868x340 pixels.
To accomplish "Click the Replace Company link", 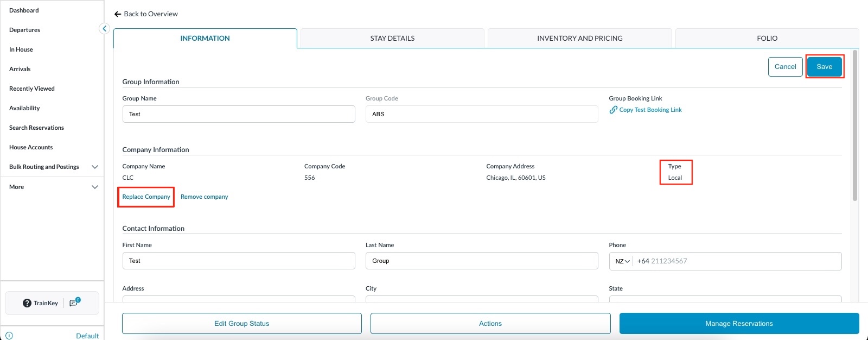I will 146,197.
